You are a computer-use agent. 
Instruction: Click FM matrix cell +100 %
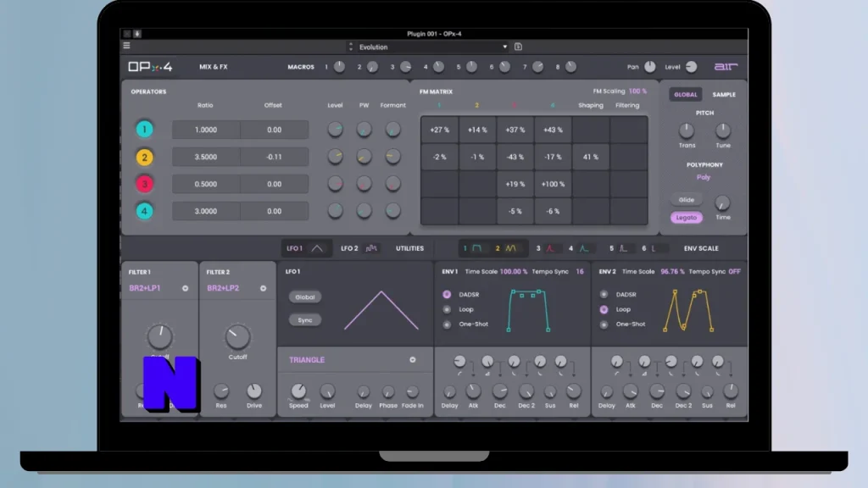tap(553, 184)
